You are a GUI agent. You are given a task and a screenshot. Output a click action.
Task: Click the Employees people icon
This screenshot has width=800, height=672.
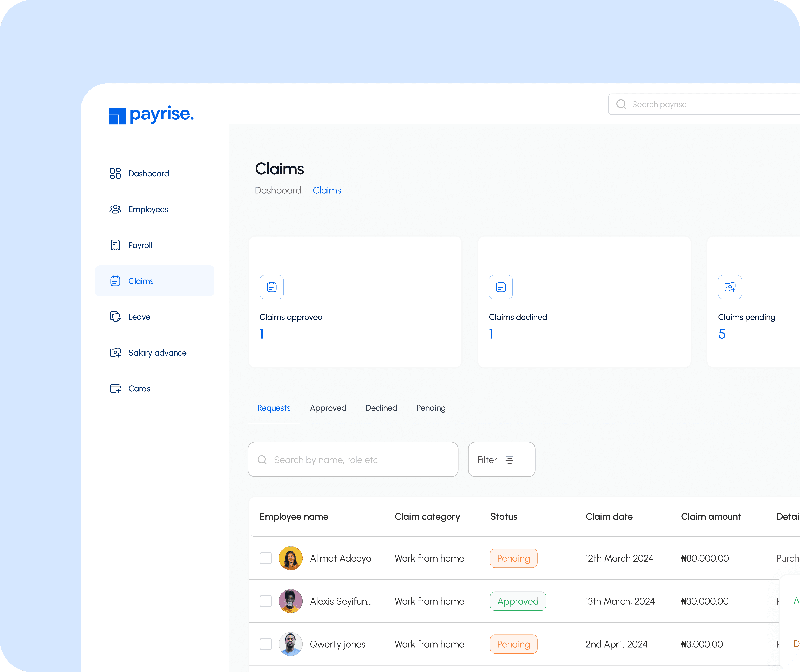click(x=115, y=209)
